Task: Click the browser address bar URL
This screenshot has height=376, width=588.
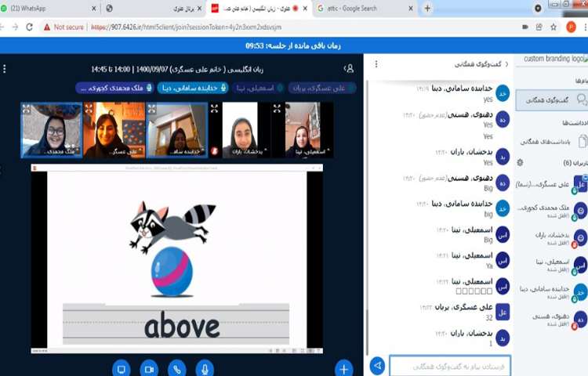Action: [186, 27]
